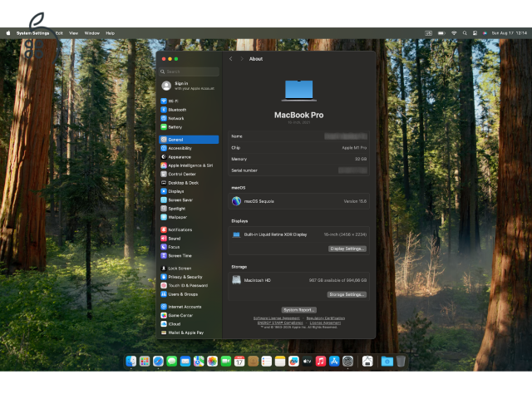Open Music from the Dock

(x=321, y=362)
